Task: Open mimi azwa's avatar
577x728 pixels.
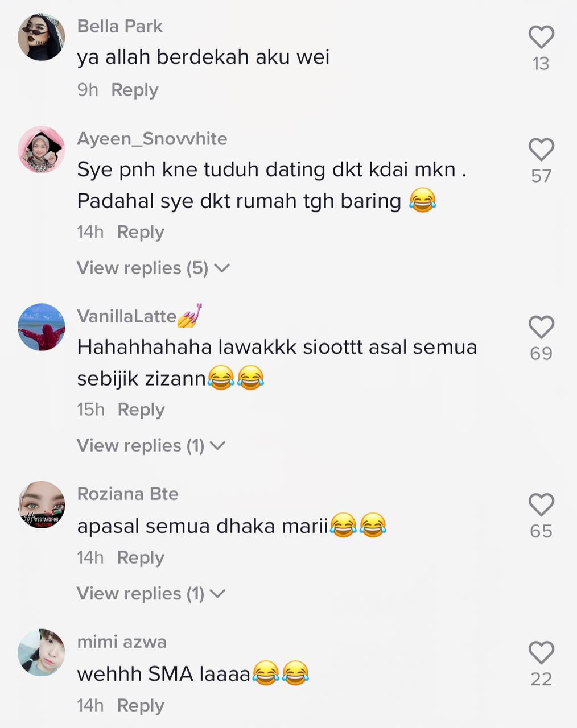Action: [42, 652]
